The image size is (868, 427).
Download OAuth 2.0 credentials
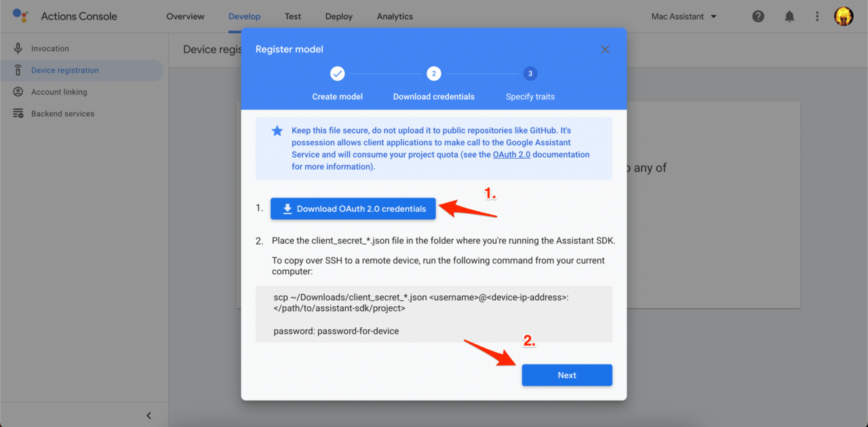tap(353, 208)
